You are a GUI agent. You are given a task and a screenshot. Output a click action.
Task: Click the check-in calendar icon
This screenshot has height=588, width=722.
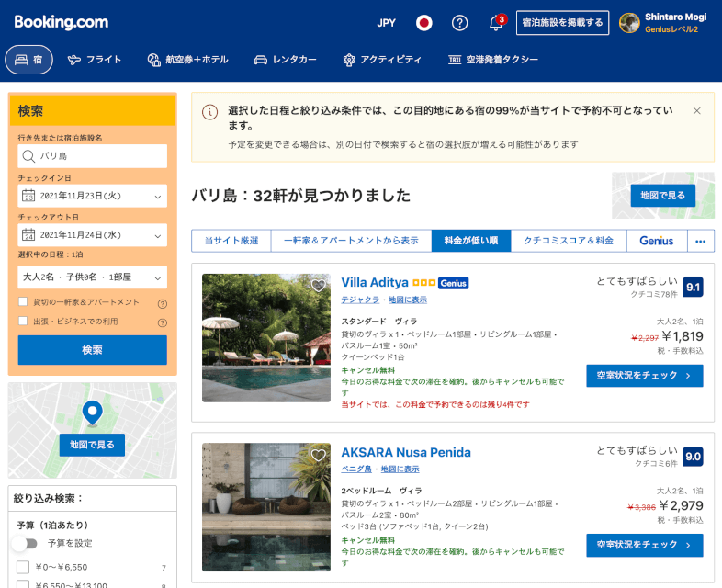tap(28, 196)
